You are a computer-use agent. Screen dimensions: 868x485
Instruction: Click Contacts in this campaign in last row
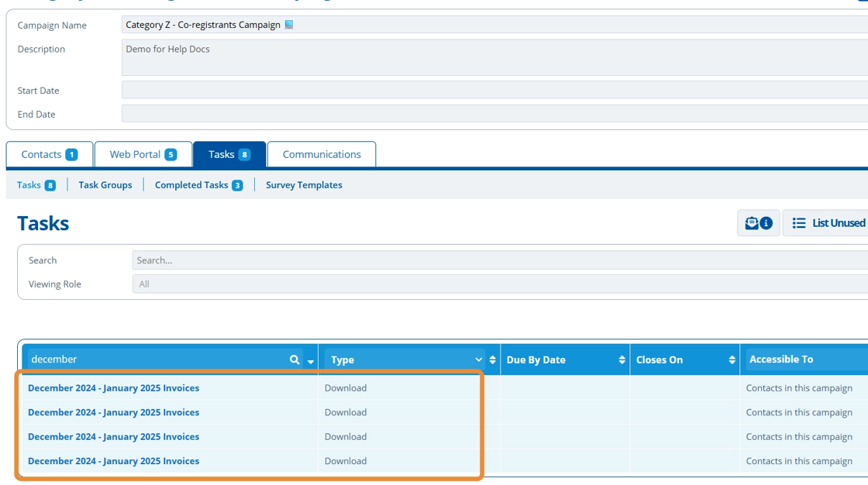tap(799, 461)
